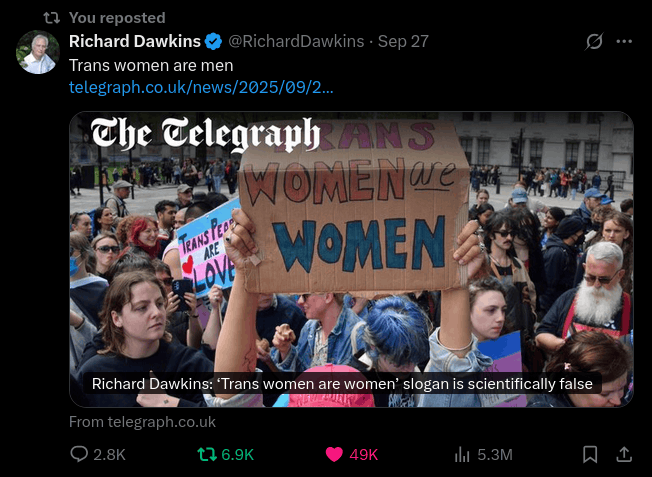This screenshot has width=652, height=477.
Task: Open the three-dot more options menu
Action: click(x=624, y=41)
